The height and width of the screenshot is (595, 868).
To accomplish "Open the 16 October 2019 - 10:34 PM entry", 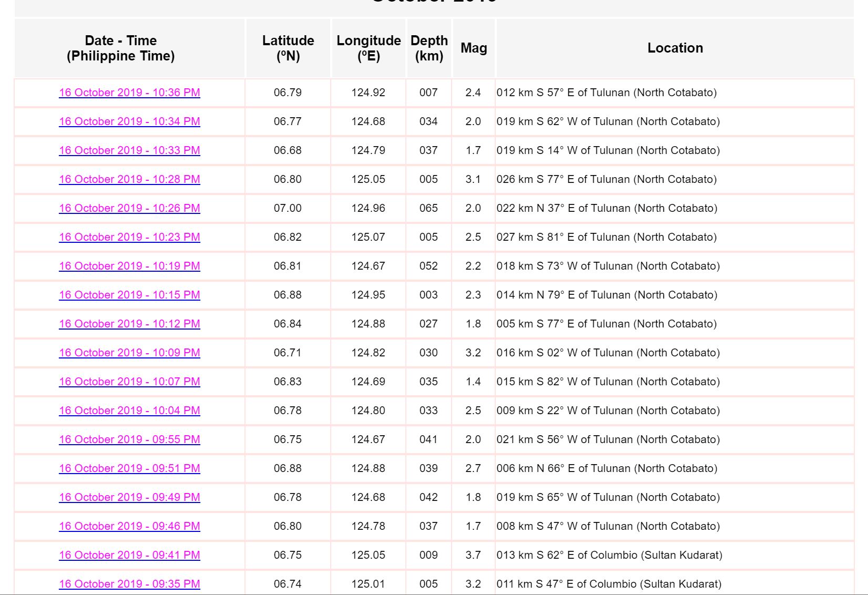I will (129, 121).
